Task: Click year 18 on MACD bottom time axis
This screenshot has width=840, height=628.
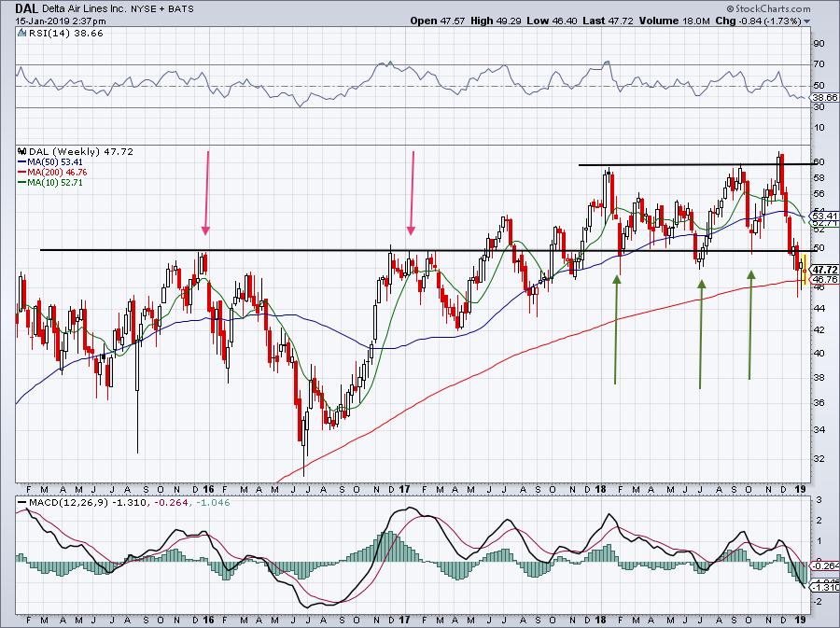Action: pyautogui.click(x=600, y=620)
